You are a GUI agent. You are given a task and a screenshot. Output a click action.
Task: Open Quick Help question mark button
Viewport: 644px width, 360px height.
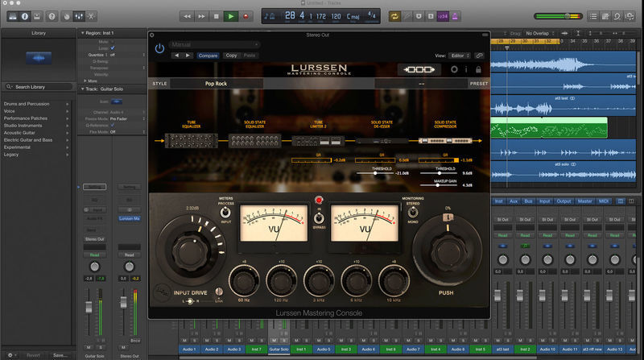pyautogui.click(x=52, y=16)
